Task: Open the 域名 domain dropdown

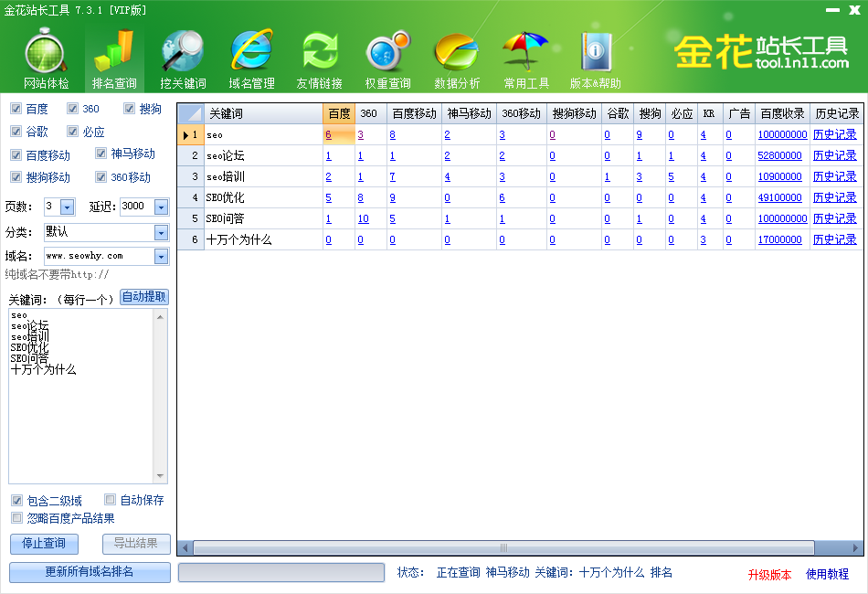Action: click(x=160, y=256)
